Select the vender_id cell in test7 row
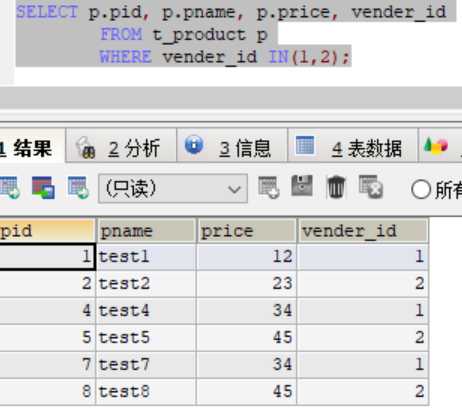This screenshot has height=409, width=462. (363, 365)
